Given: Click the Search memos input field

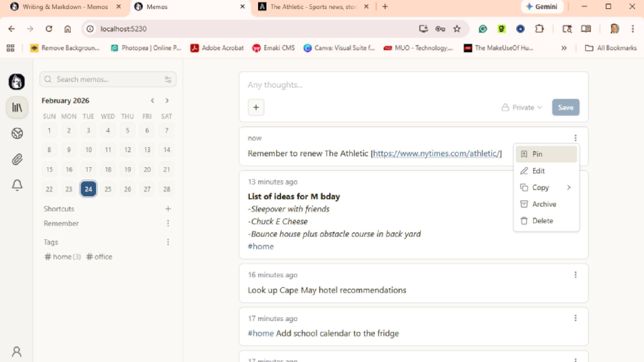Looking at the screenshot, I should pos(108,79).
